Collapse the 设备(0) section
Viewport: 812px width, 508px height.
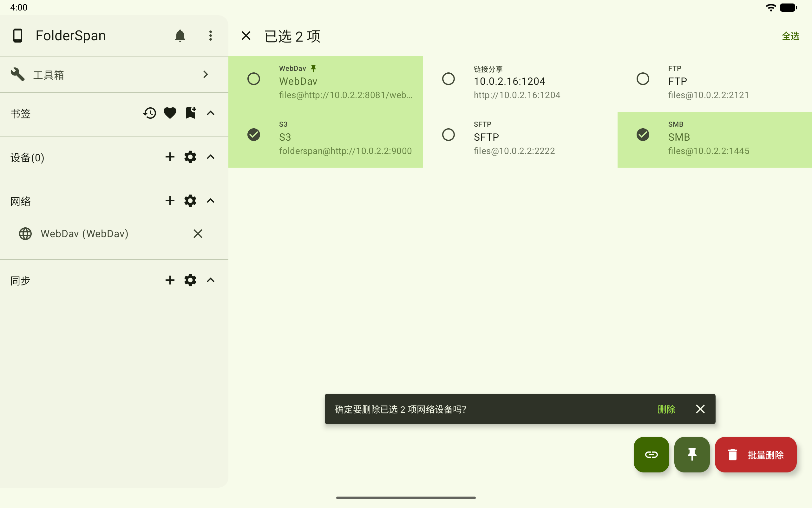(210, 157)
